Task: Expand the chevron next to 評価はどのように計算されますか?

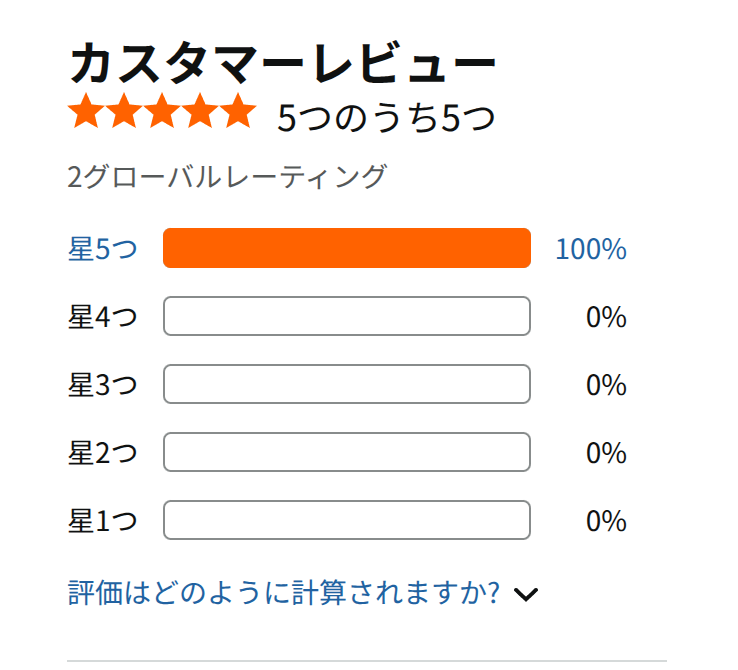Action: (x=526, y=594)
